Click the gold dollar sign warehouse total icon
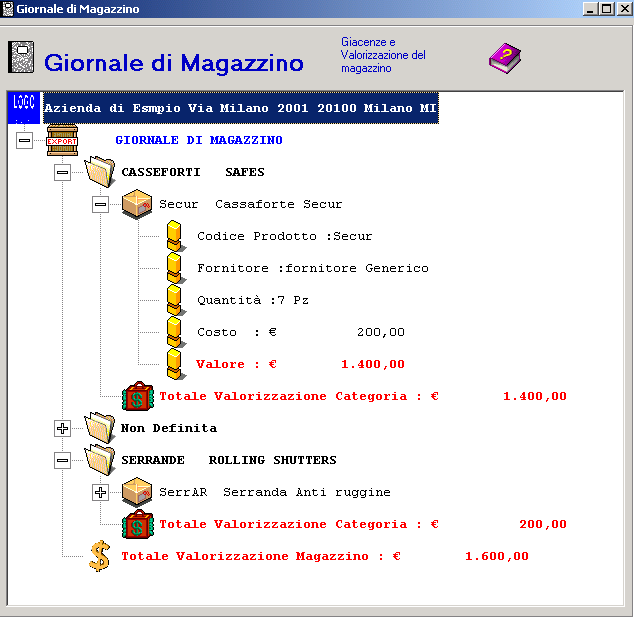 pyautogui.click(x=100, y=556)
